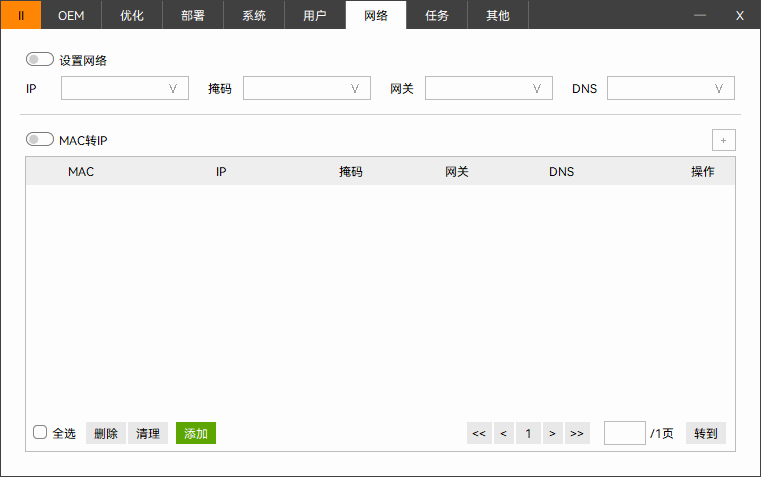This screenshot has width=761, height=477.
Task: Open the 网关 dropdown
Action: click(x=489, y=89)
